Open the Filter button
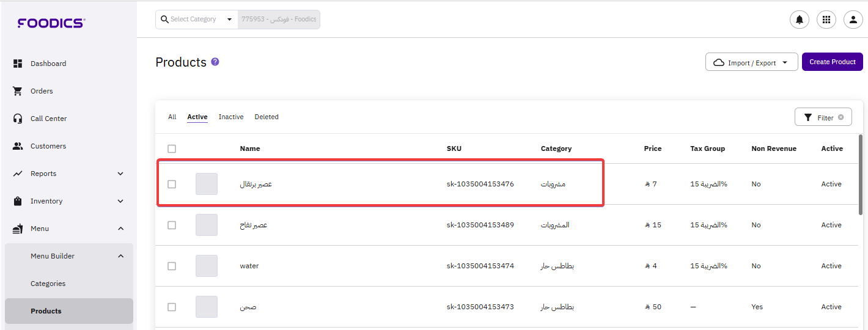Screen dimensions: 868x330 point(823,117)
